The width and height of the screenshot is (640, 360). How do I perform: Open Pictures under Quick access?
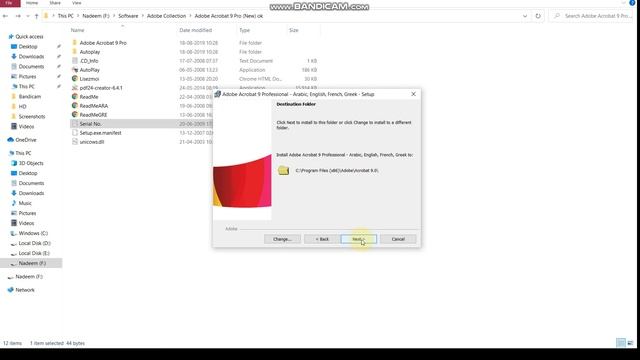[27, 76]
